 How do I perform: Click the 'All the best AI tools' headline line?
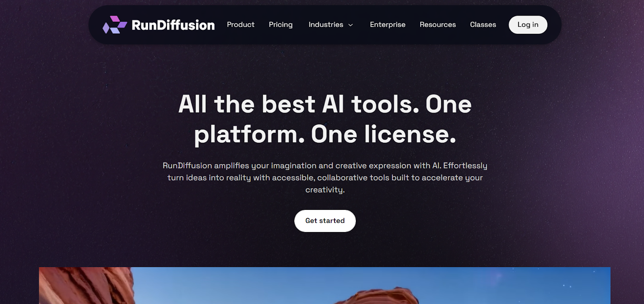pyautogui.click(x=325, y=104)
